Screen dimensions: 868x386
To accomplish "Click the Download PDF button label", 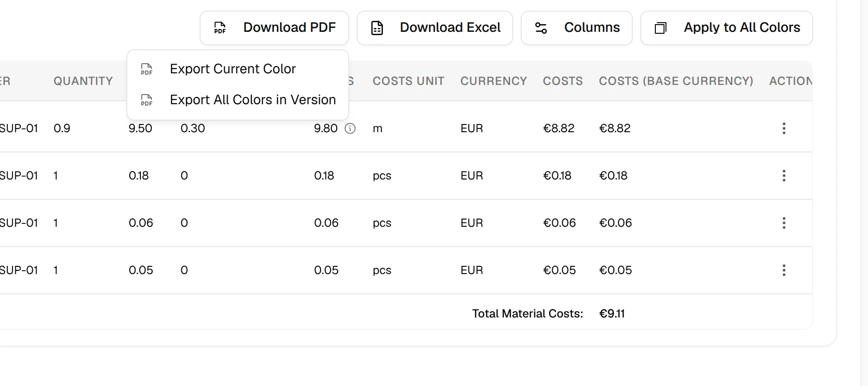I will click(x=289, y=28).
